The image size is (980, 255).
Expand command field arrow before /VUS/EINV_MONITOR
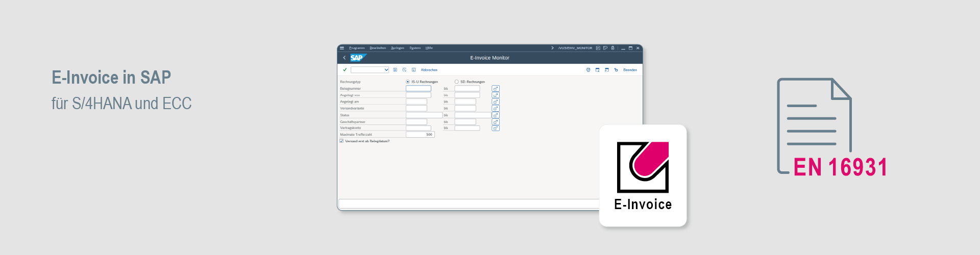tap(552, 48)
